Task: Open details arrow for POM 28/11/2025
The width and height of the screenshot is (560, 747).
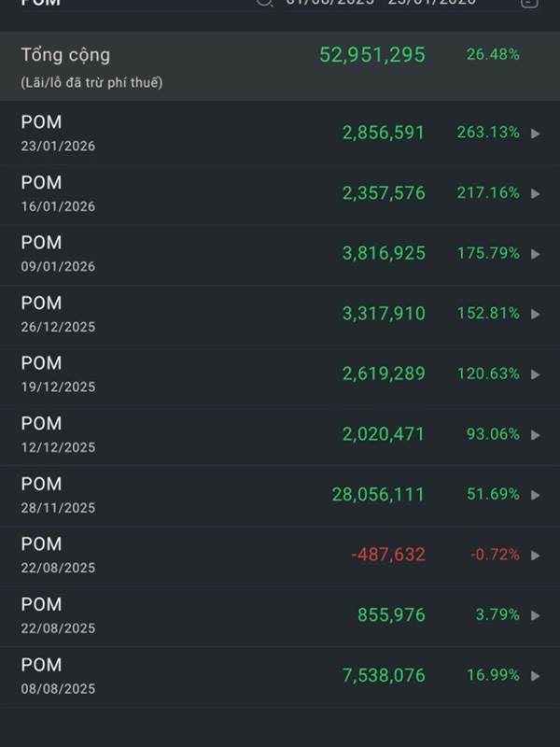Action: (x=536, y=495)
